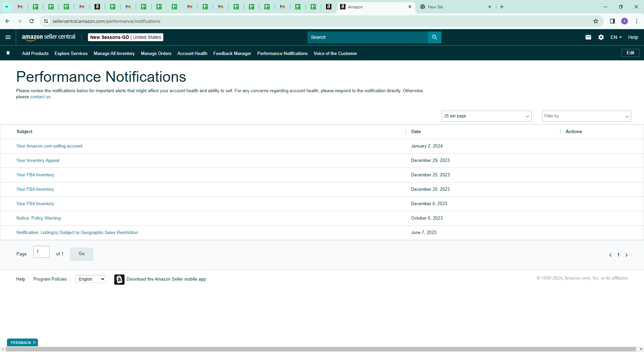Close the Amazon tab
Screen dimensions: 644x352
pos(410,7)
